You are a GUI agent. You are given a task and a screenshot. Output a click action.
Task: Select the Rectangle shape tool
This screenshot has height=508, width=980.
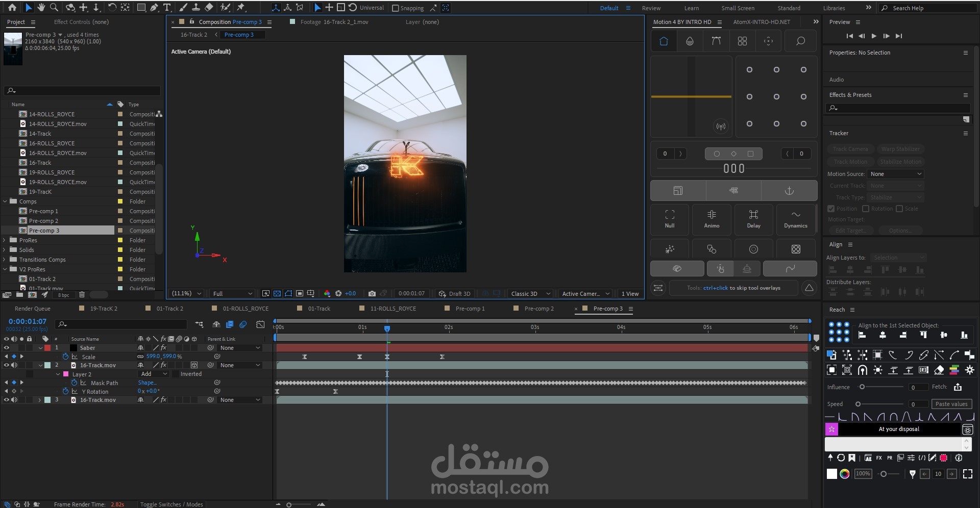click(141, 8)
